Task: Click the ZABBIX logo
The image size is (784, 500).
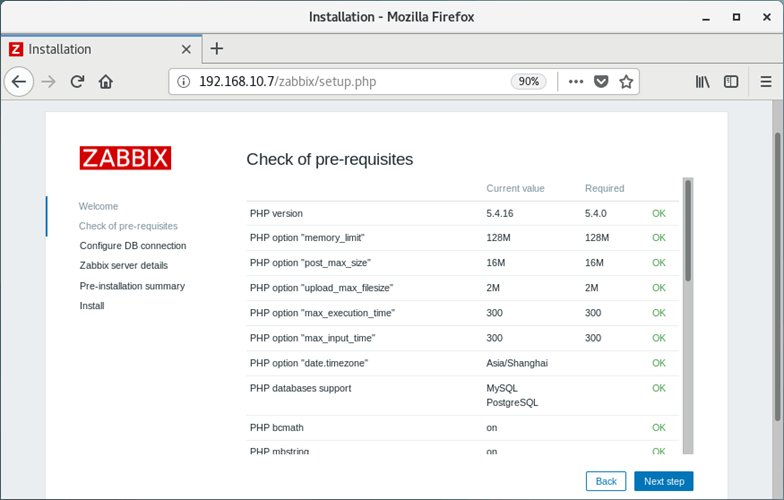Action: (x=125, y=158)
